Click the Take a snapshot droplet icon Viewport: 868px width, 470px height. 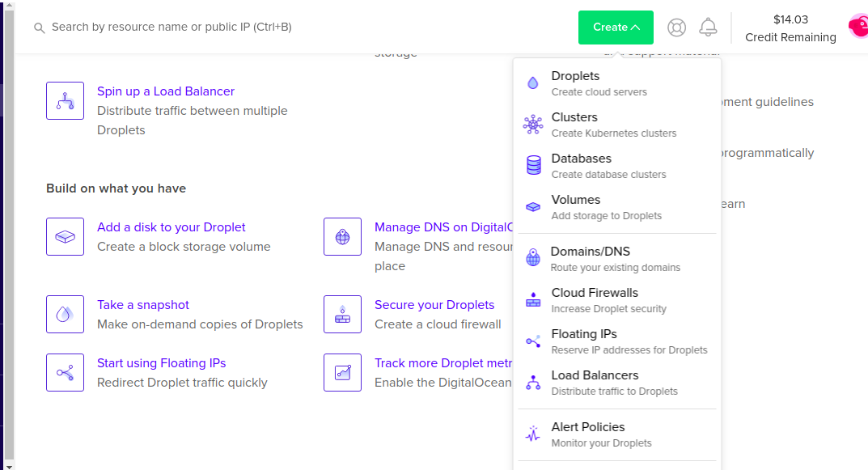click(x=65, y=315)
